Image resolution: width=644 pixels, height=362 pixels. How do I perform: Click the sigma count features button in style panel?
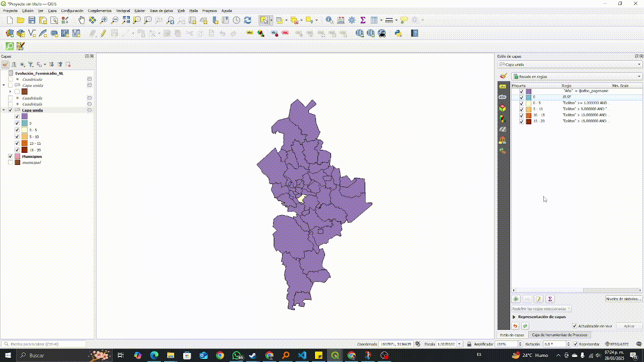coord(550,299)
